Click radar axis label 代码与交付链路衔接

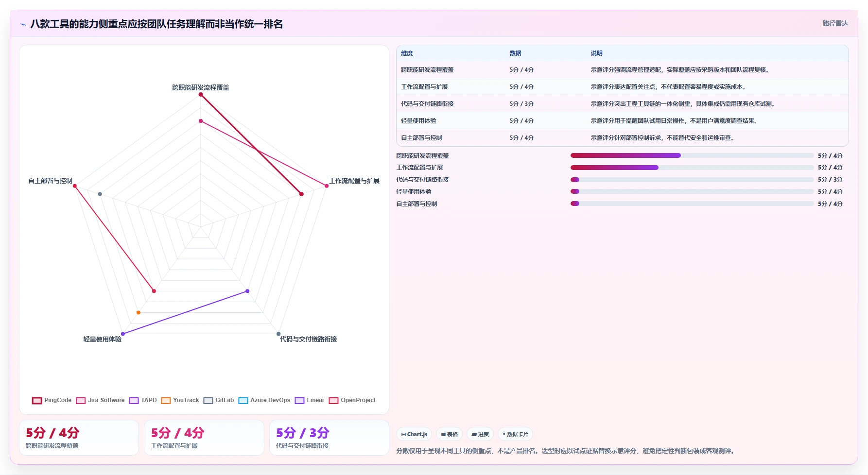pos(308,339)
